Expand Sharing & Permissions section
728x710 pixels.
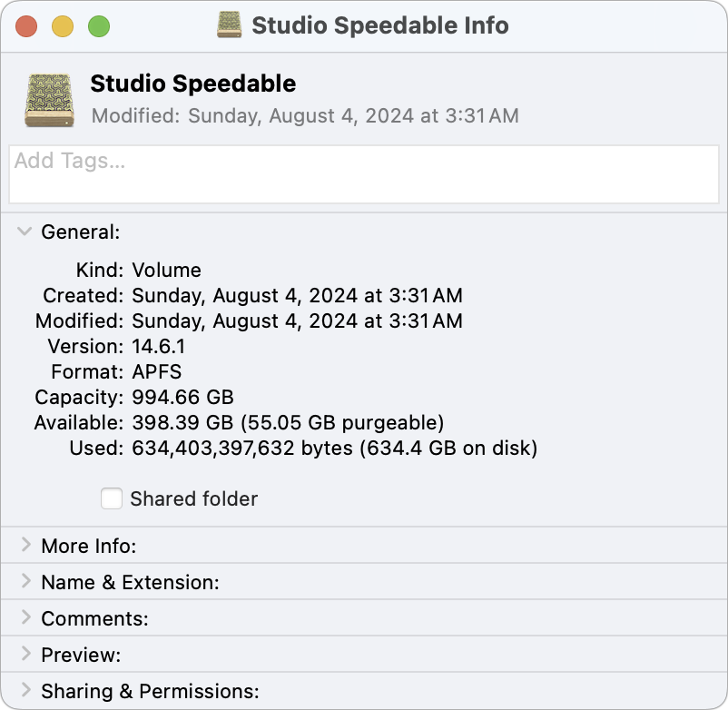click(x=25, y=691)
